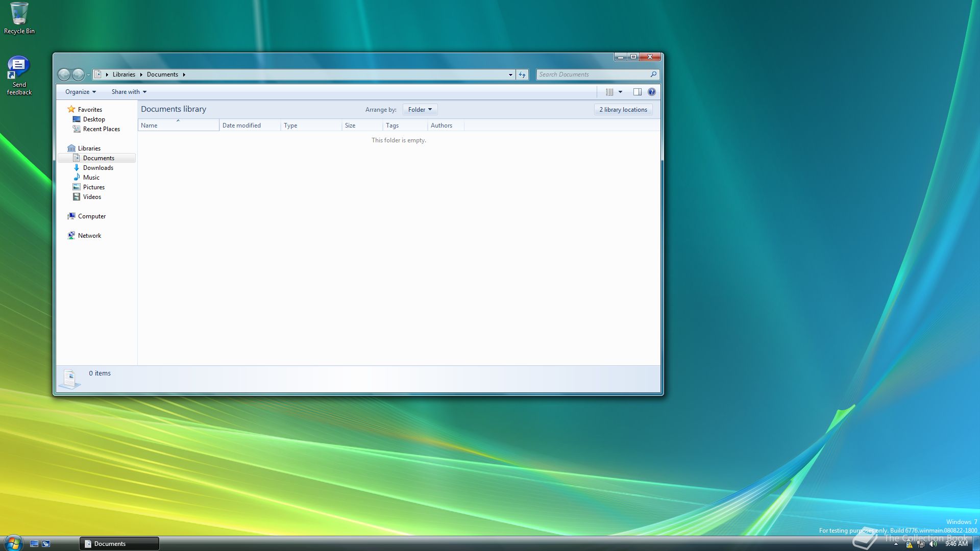980x551 pixels.
Task: Click the 9:46 AM taskbar clock
Action: coord(957,544)
